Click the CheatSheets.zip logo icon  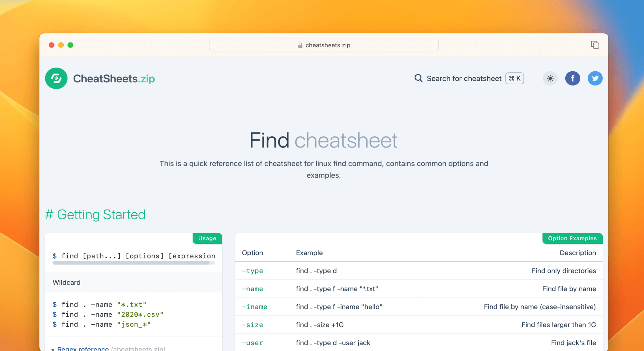(x=56, y=78)
